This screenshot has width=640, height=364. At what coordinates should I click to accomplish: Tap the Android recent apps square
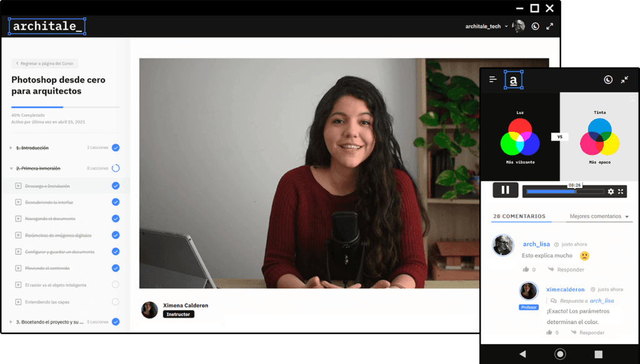(x=598, y=354)
